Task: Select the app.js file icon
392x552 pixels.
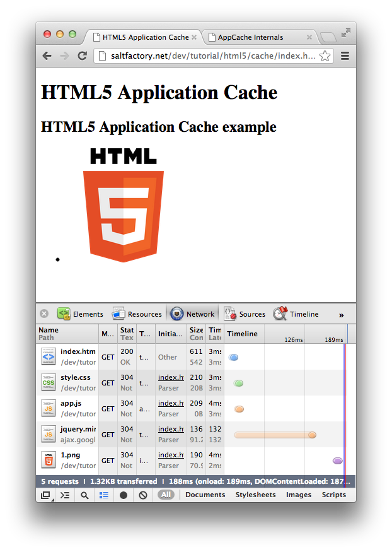Action: [x=49, y=408]
